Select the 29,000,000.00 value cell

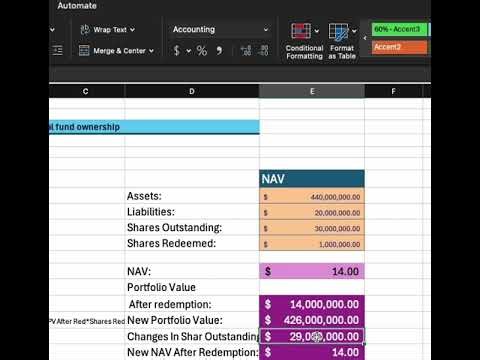click(x=312, y=337)
